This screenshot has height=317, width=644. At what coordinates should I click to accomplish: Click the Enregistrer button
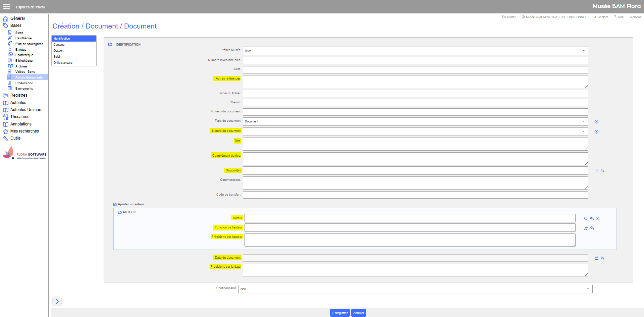(340, 313)
